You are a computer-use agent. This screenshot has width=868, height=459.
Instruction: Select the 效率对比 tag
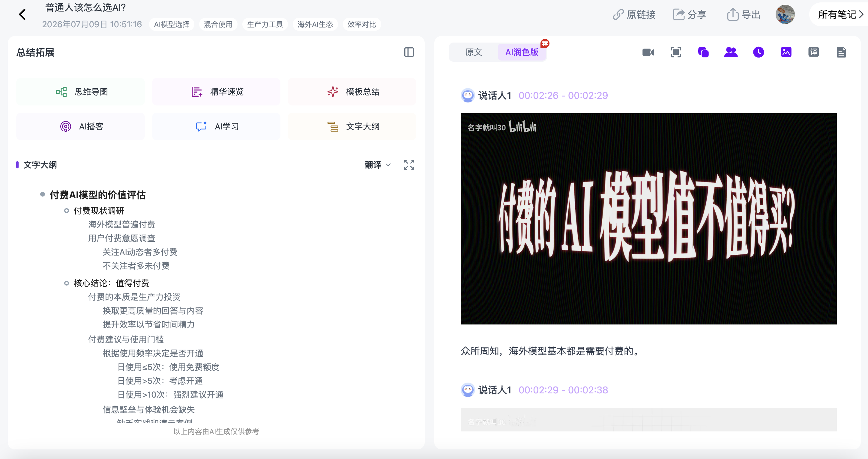click(361, 24)
